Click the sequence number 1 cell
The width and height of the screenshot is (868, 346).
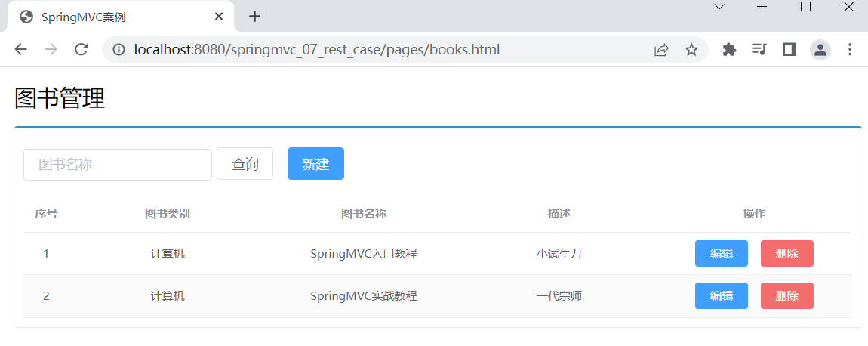46,254
